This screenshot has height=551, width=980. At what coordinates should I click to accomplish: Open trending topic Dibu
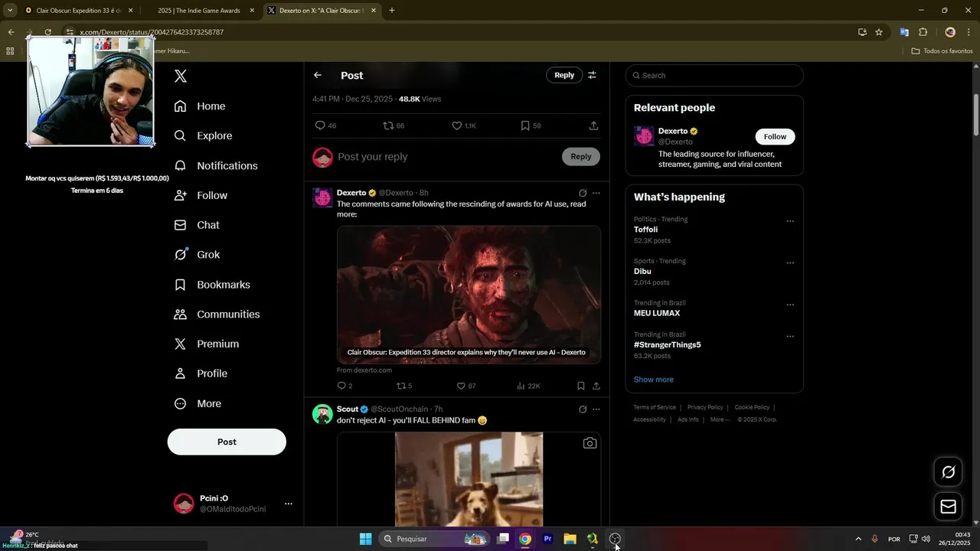(642, 272)
